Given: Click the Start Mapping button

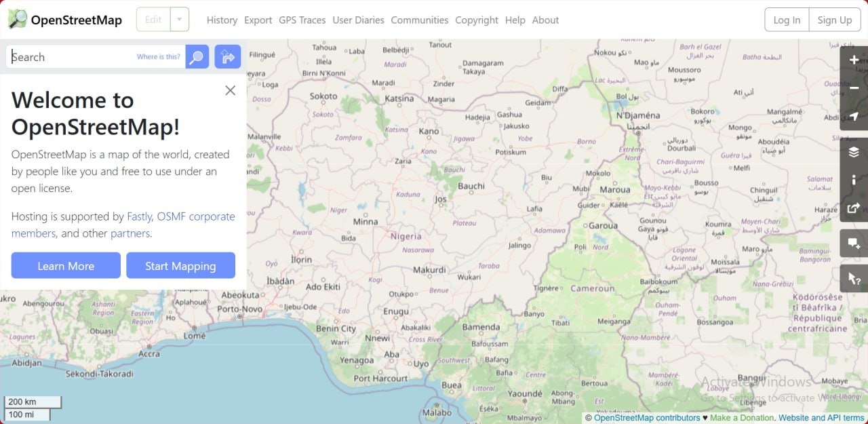Looking at the screenshot, I should tap(180, 265).
